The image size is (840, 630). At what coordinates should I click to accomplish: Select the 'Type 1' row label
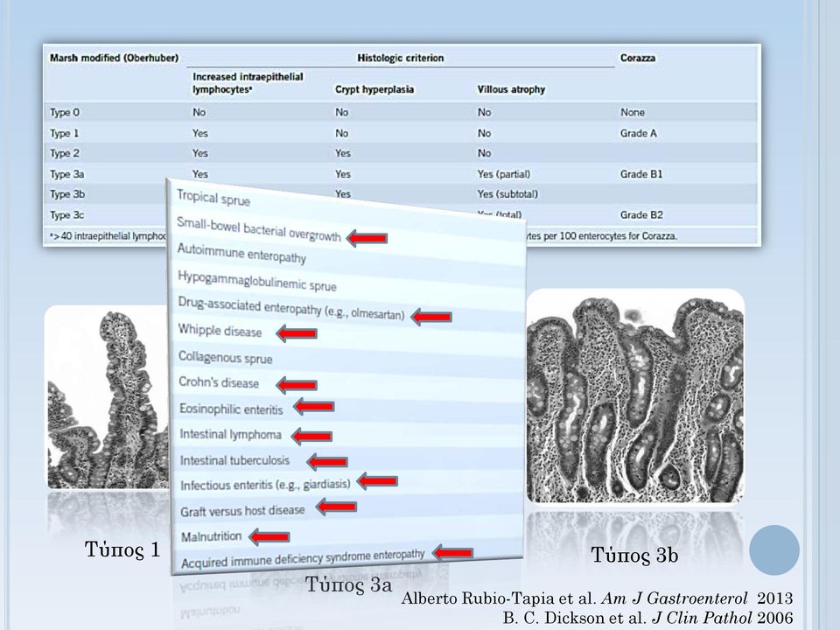[64, 133]
